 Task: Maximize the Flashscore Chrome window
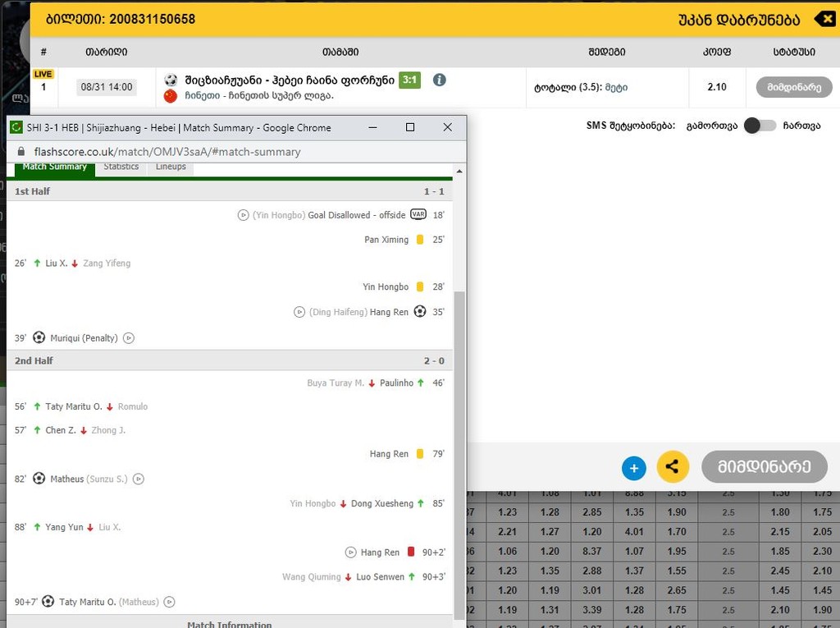click(410, 127)
